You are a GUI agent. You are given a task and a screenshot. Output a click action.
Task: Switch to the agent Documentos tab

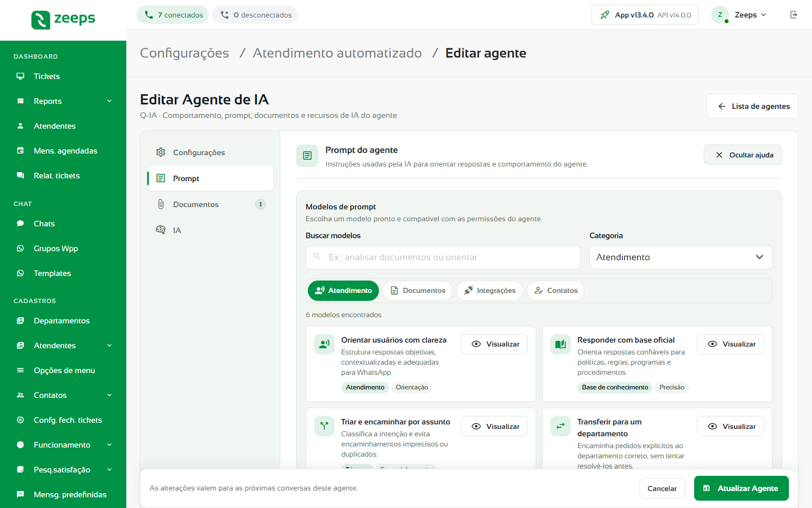tap(210, 204)
